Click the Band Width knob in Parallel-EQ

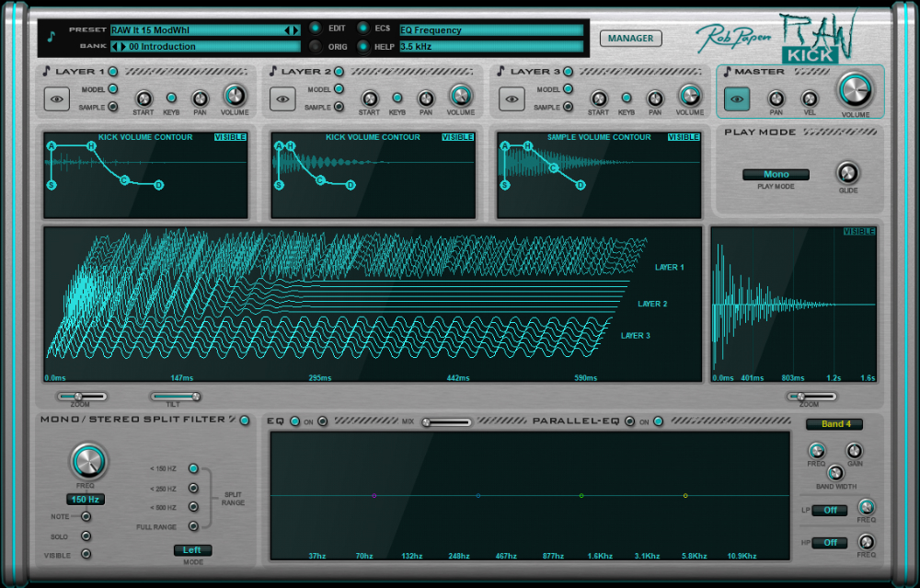[x=834, y=475]
